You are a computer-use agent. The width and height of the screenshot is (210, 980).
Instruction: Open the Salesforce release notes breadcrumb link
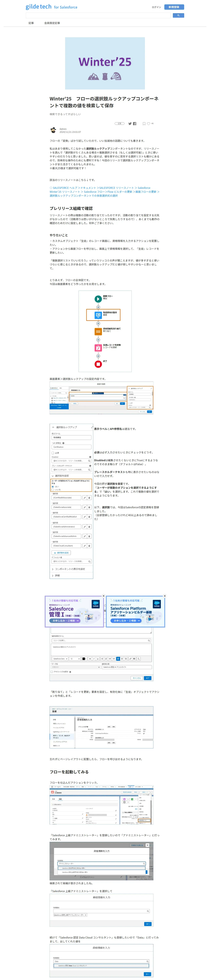click(105, 192)
